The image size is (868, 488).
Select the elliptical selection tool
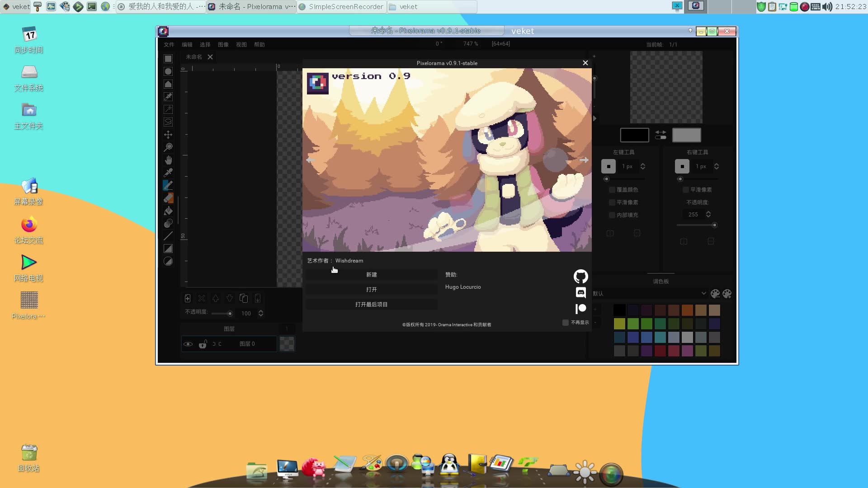click(x=168, y=71)
